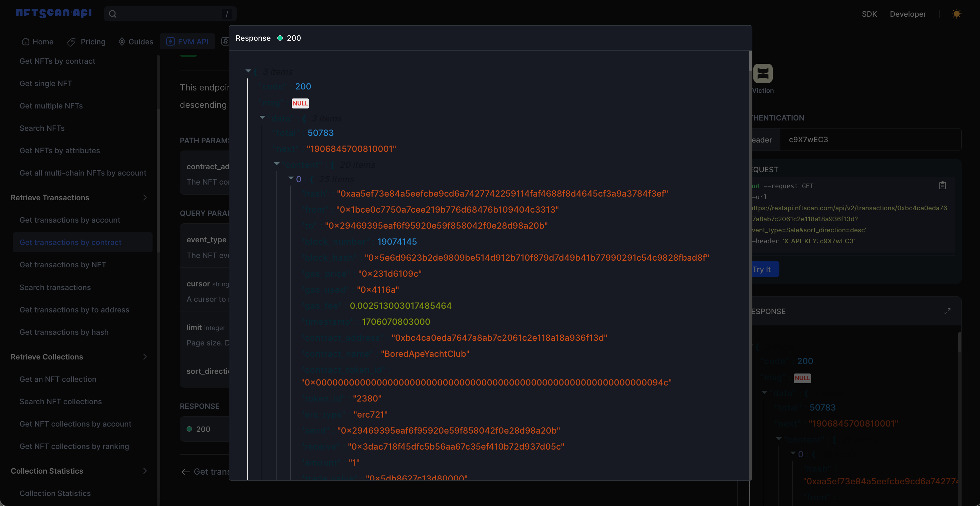Image resolution: width=980 pixels, height=506 pixels.
Task: Click the search magnifier icon
Action: pos(112,14)
